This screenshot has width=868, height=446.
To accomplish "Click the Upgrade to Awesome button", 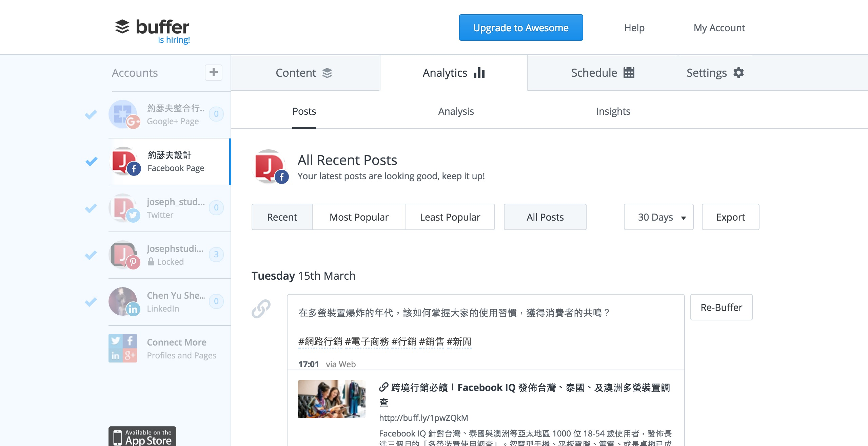I will 521,27.
